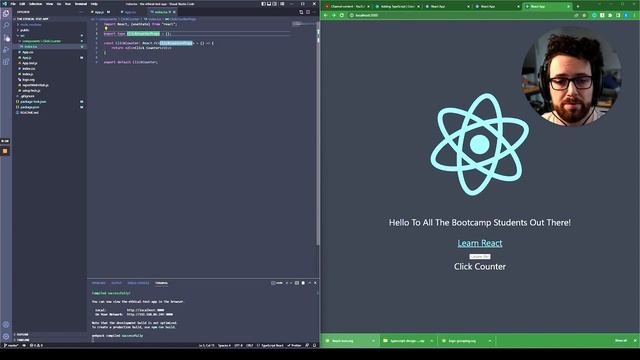Image resolution: width=640 pixels, height=360 pixels.
Task: Open Explorer panel's more actions ellipsis
Action: click(x=81, y=12)
